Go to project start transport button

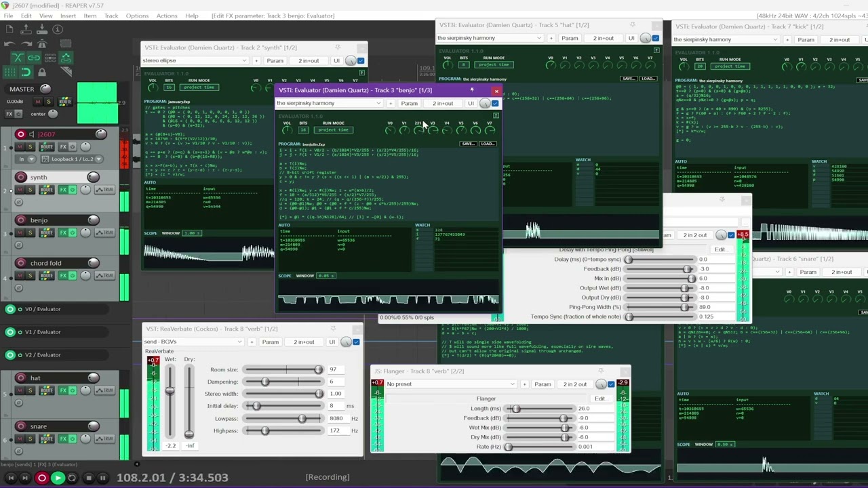click(11, 478)
